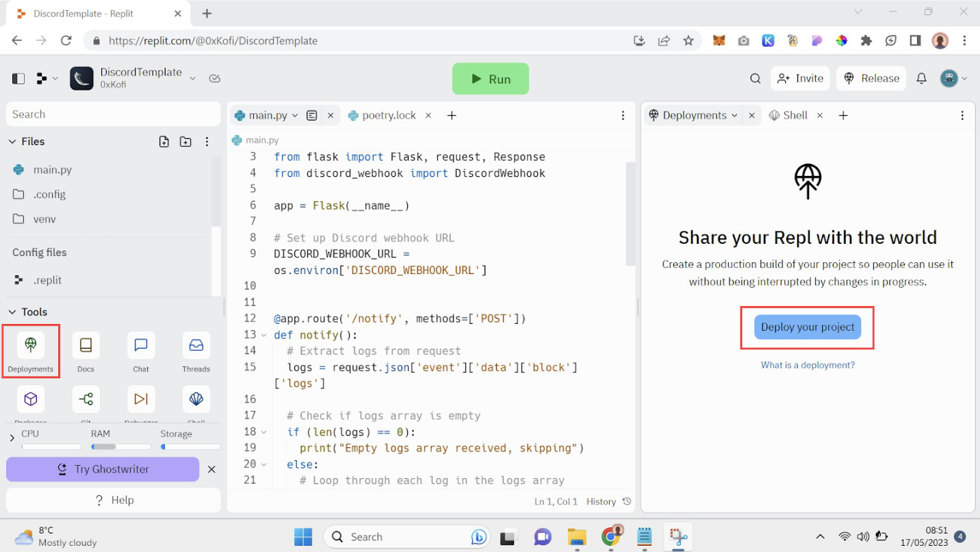Open the Docs tool
The width and height of the screenshot is (980, 552).
coord(86,345)
